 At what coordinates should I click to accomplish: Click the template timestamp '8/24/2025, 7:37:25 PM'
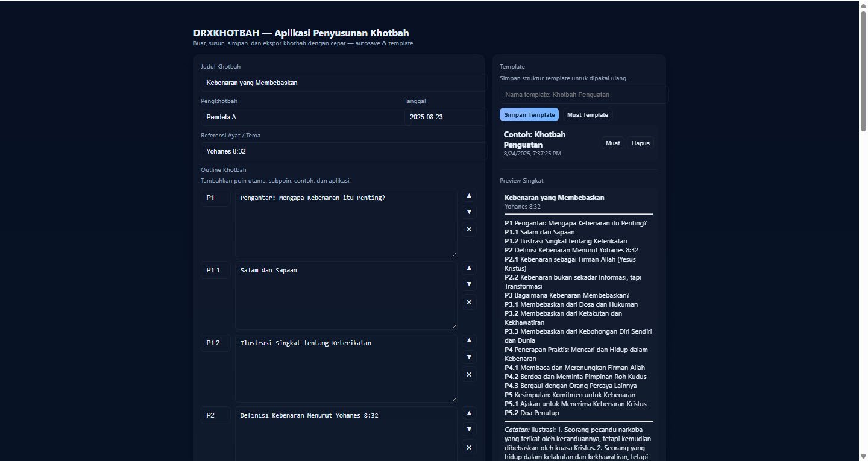click(532, 154)
